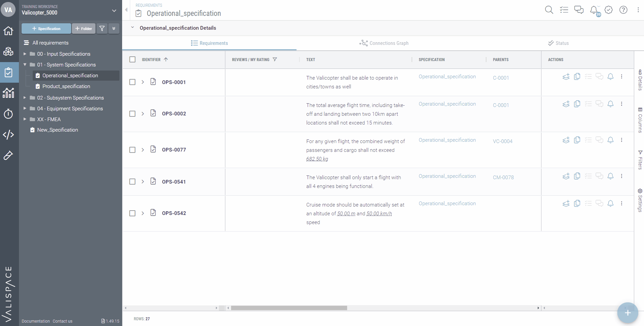
Task: Open the scripting code icon in sidebar
Action: [8, 135]
